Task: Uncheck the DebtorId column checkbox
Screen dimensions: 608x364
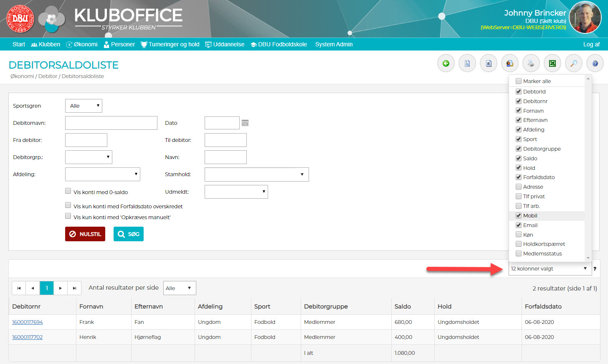Action: pos(519,91)
